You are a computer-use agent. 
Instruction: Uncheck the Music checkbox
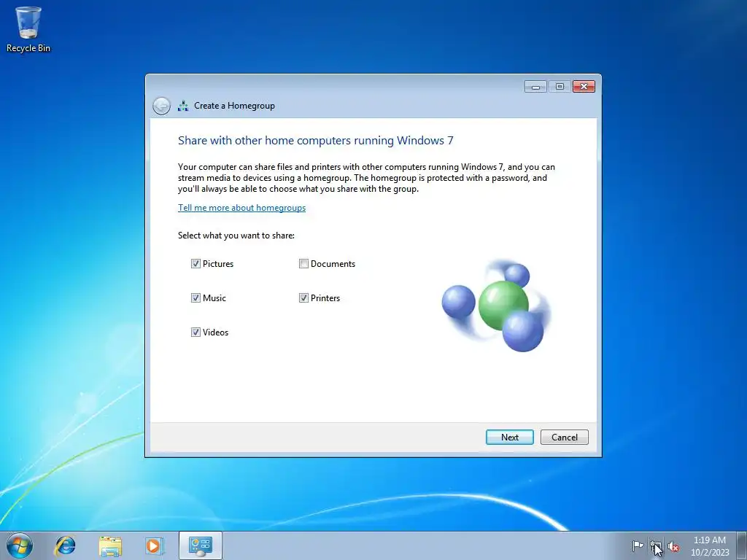196,298
